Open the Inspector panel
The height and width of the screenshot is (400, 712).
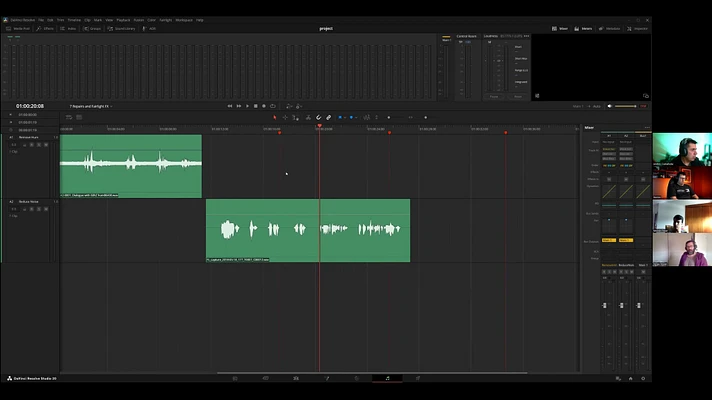click(x=638, y=29)
